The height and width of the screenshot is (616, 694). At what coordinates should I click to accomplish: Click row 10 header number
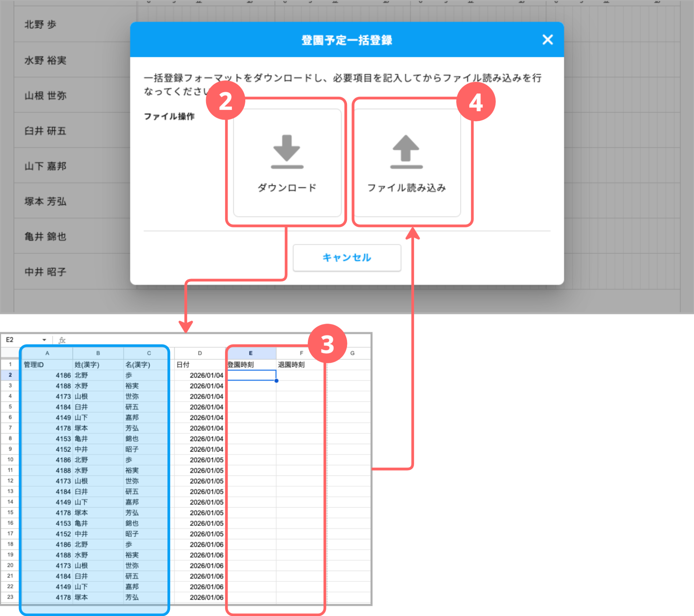pyautogui.click(x=10, y=459)
